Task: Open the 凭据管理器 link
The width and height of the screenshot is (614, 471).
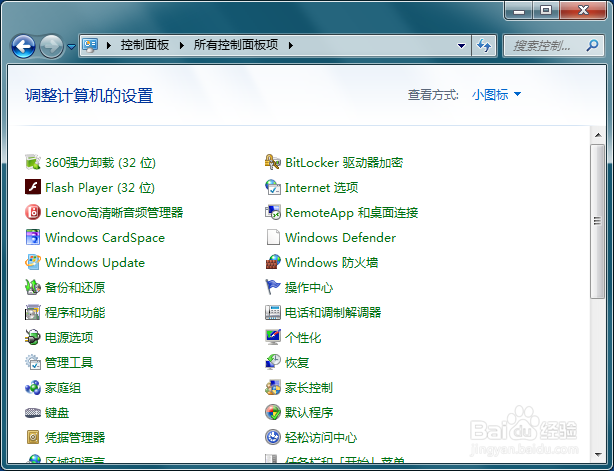Action: tap(75, 437)
